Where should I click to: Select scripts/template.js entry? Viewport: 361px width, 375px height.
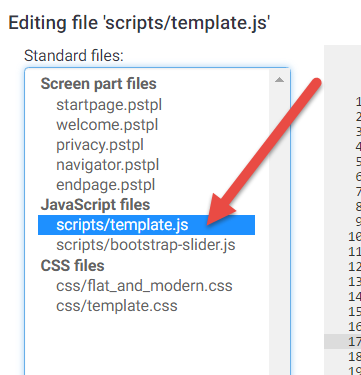pos(146,225)
